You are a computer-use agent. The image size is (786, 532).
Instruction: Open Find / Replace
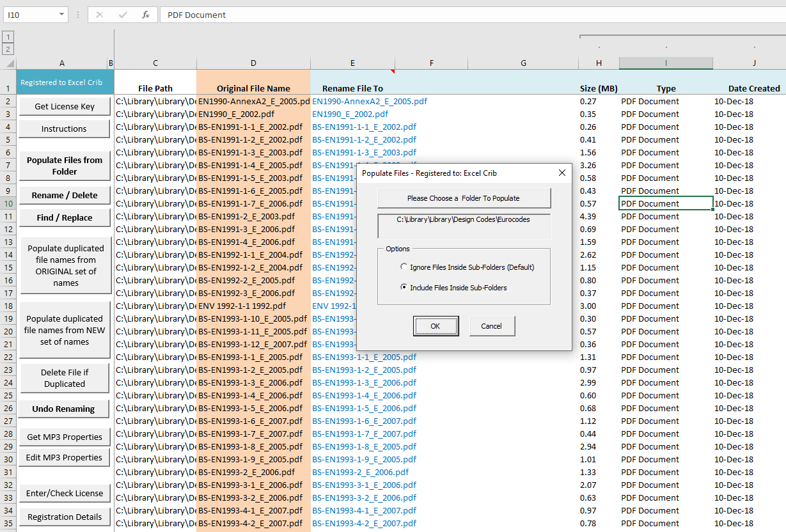point(64,217)
